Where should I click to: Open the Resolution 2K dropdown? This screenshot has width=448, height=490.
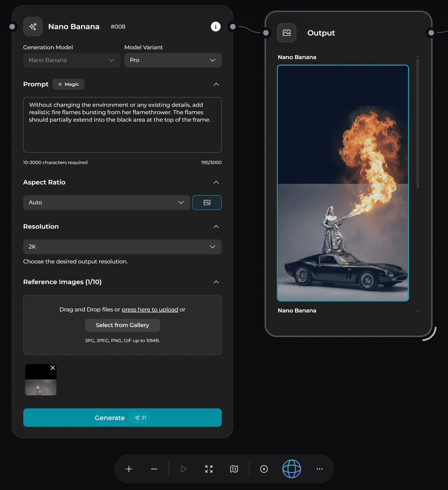pos(122,247)
